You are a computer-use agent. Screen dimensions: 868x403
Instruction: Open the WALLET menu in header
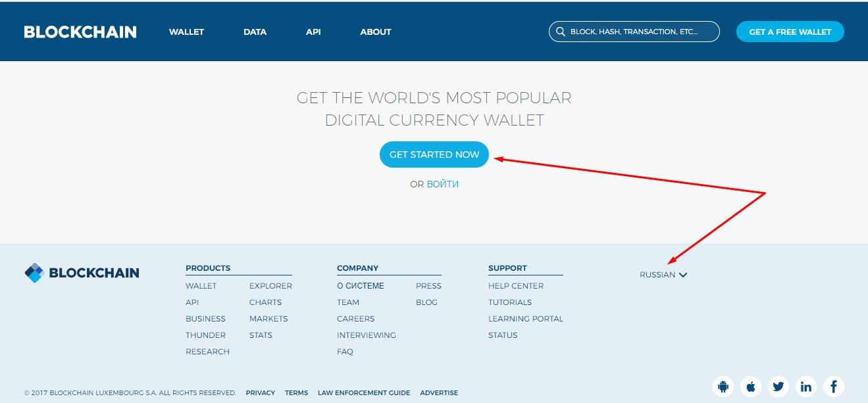click(186, 32)
